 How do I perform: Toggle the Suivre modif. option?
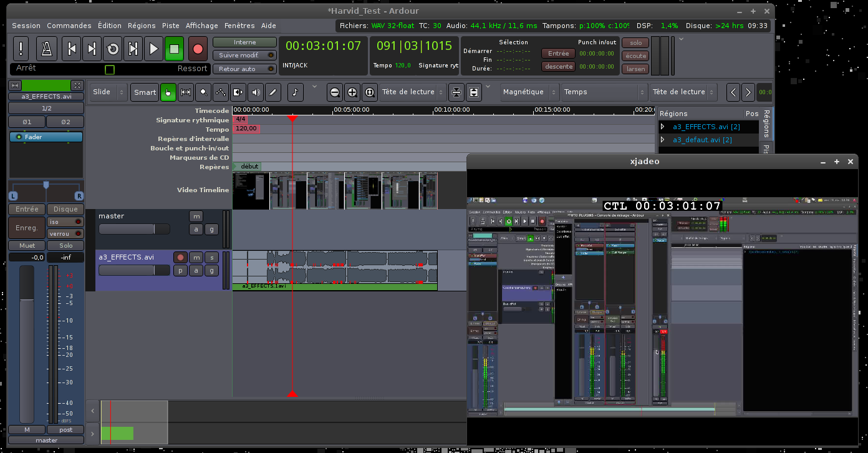244,55
